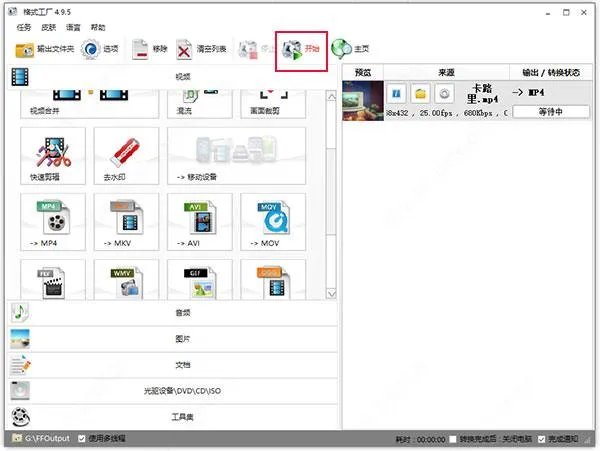This screenshot has height=451, width=600.
Task: Click the video preview thumbnail in task list
Action: pyautogui.click(x=363, y=100)
